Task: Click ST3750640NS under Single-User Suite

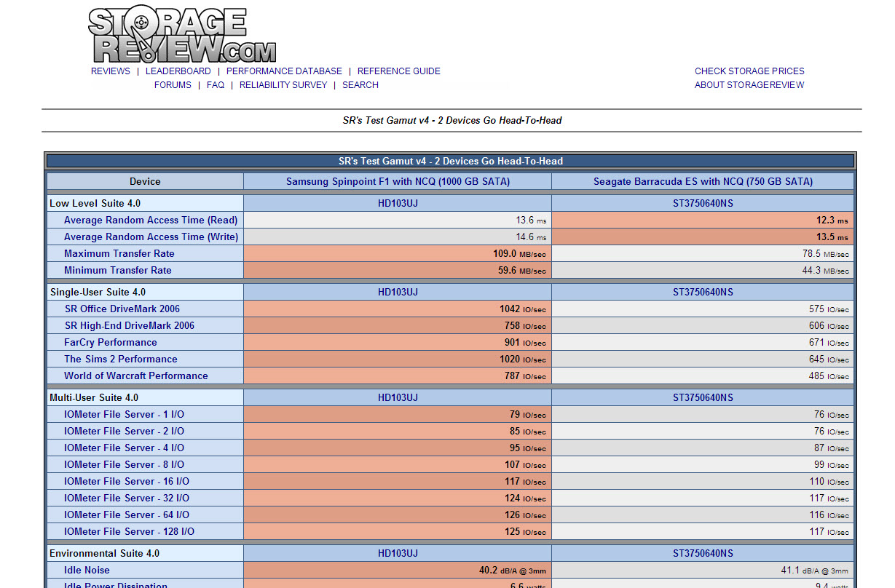Action: 703,292
